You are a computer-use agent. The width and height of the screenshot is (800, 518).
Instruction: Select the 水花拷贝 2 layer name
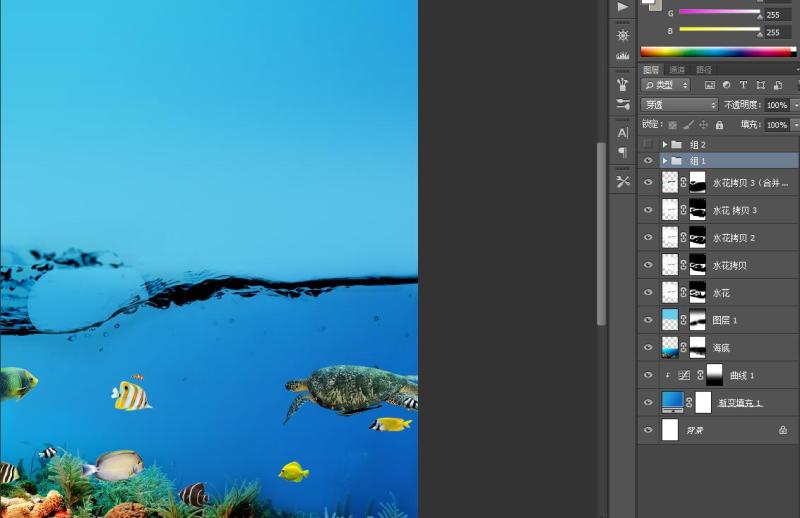[x=734, y=238]
